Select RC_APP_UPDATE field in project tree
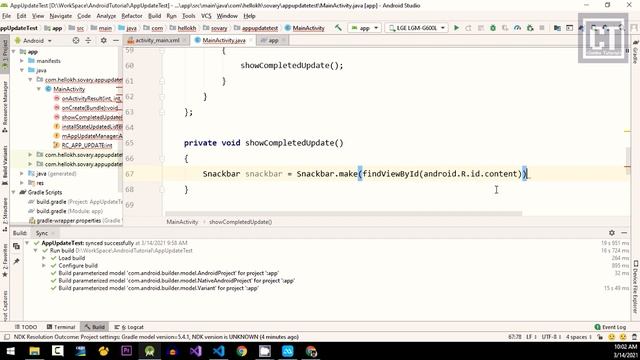The height and width of the screenshot is (360, 640). pyautogui.click(x=87, y=145)
